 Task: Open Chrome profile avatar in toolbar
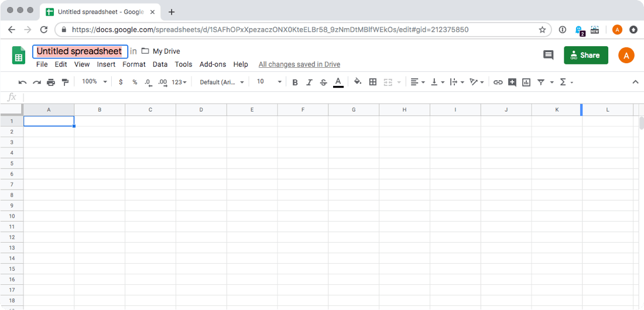tap(617, 30)
